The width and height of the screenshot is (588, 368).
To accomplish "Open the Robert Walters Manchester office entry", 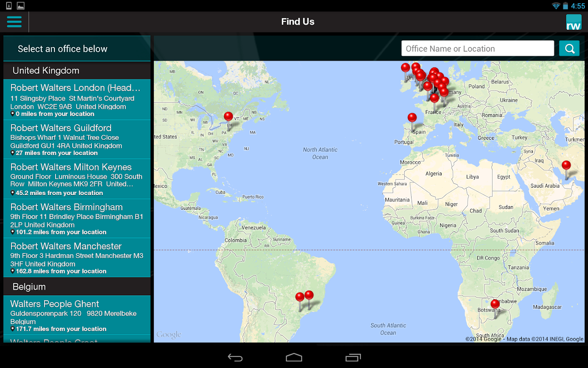I will point(77,258).
